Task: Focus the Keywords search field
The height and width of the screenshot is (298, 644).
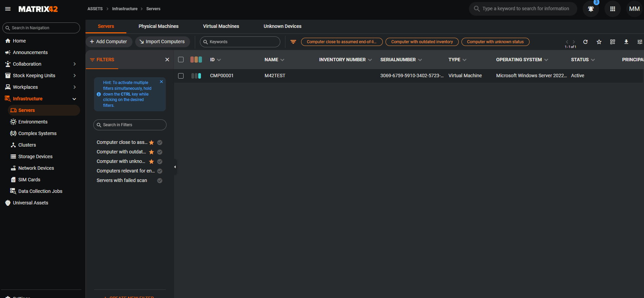Action: point(240,42)
